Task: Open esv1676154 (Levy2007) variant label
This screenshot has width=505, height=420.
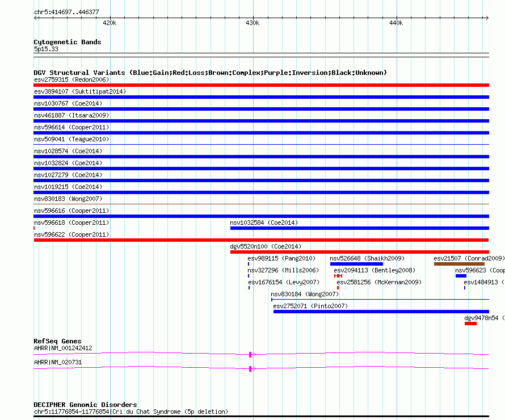Action: tap(284, 282)
